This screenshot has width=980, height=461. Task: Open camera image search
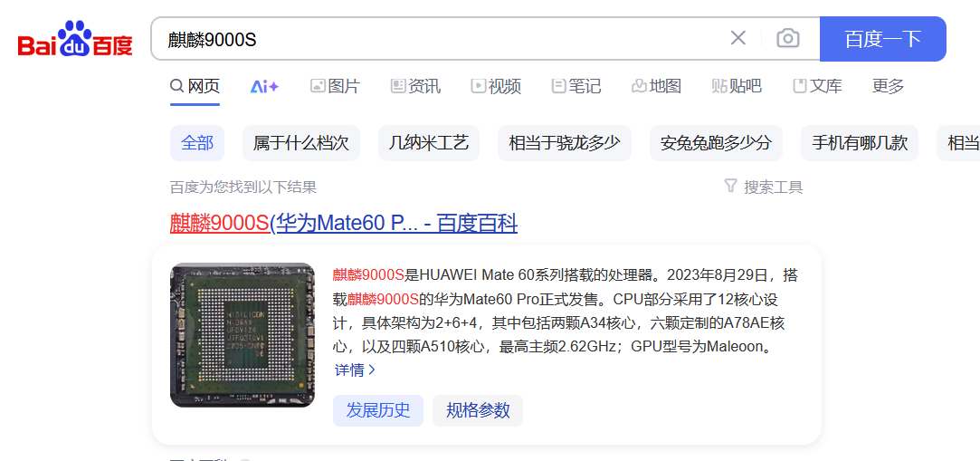click(788, 38)
